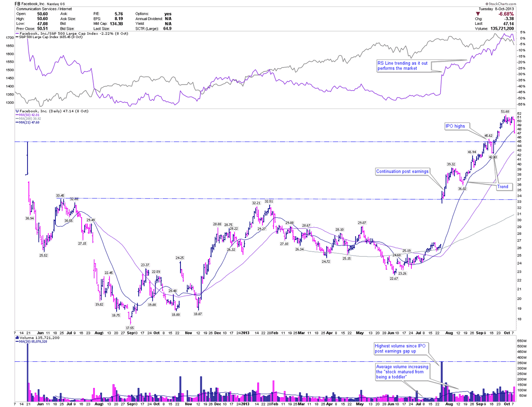Click the 'Yield' label
Viewport: 532px width, 407px height.
pos(140,23)
